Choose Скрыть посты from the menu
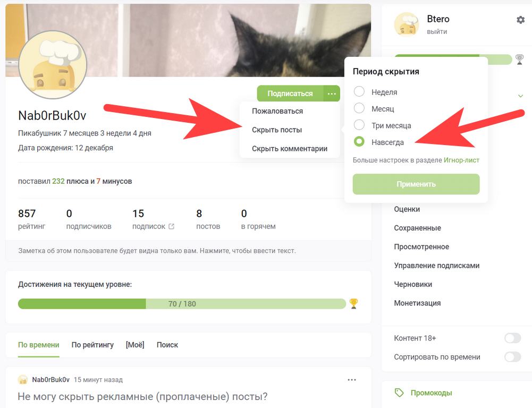532x408 pixels. tap(277, 130)
